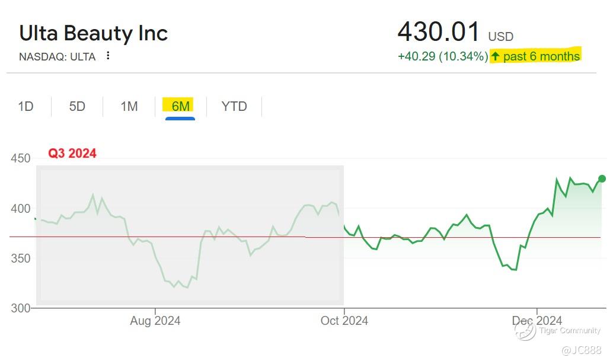Click the red Q3 2024 label
The height and width of the screenshot is (364, 613).
(x=72, y=154)
